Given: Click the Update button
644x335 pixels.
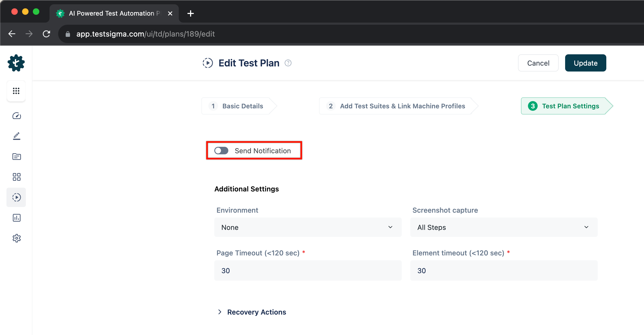Looking at the screenshot, I should (x=585, y=63).
